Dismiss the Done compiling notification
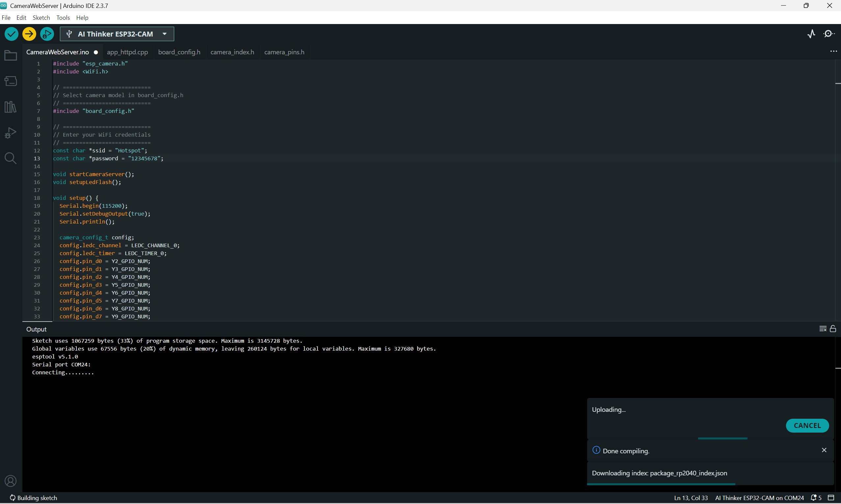The height and width of the screenshot is (504, 841). [x=824, y=450]
